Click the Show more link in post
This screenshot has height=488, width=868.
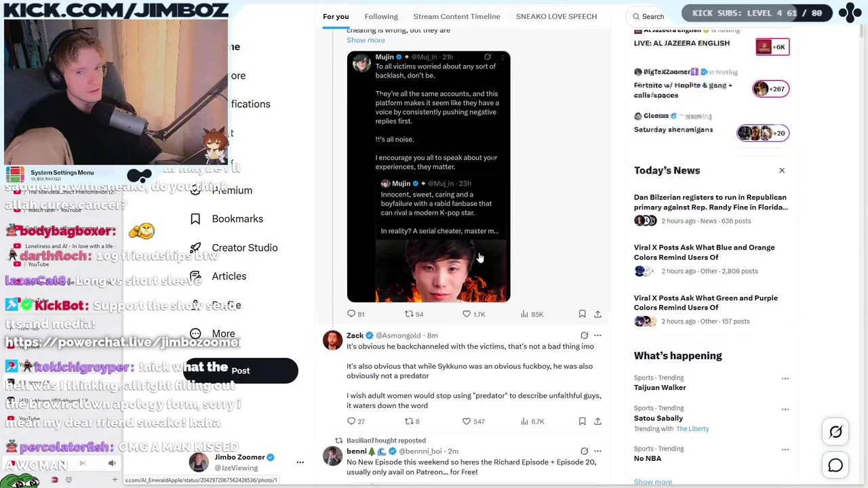click(x=366, y=40)
